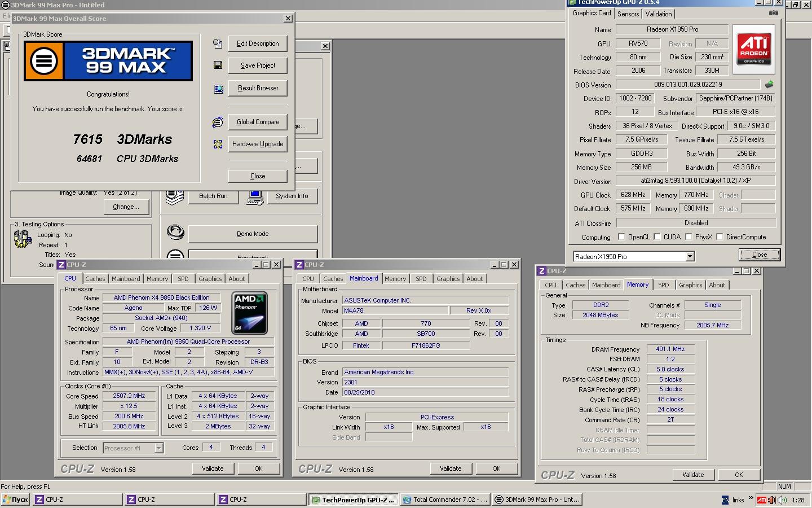The height and width of the screenshot is (508, 812).
Task: Switch to the Sensors tab in GPU-Z
Action: click(x=628, y=14)
